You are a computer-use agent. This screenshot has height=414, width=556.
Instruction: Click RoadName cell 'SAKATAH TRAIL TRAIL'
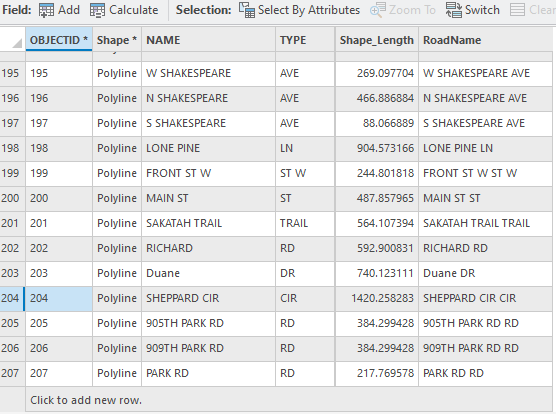(485, 223)
